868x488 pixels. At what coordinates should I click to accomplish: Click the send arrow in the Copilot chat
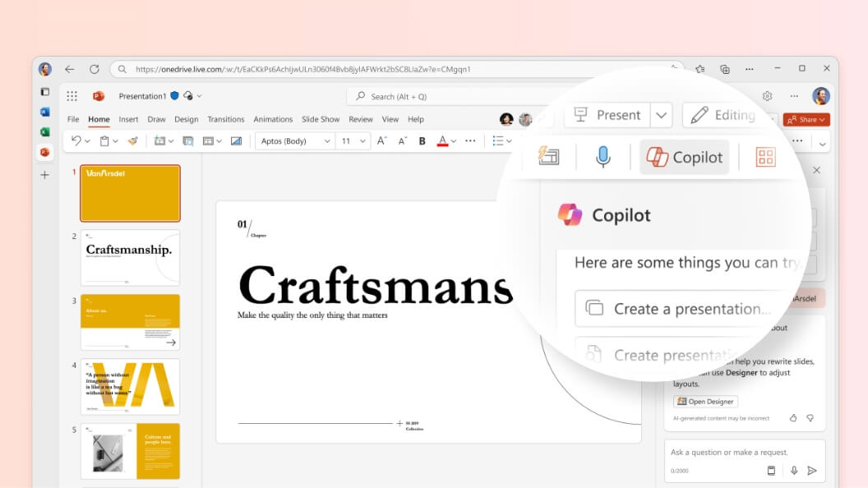(x=812, y=471)
